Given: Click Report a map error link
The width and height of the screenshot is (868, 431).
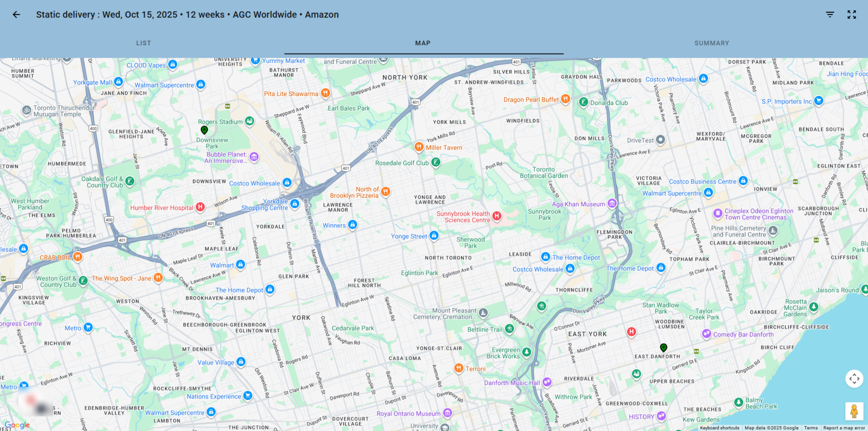Looking at the screenshot, I should (x=844, y=428).
